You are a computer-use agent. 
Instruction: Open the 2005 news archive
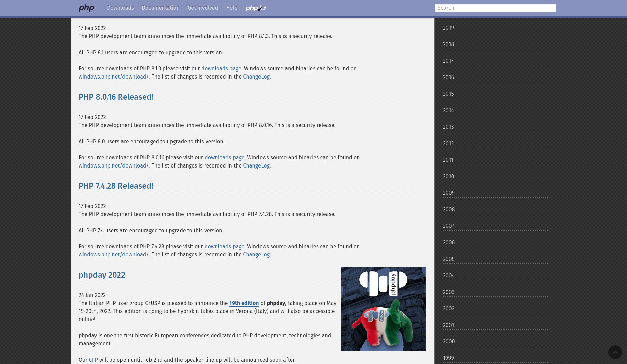tap(496, 259)
